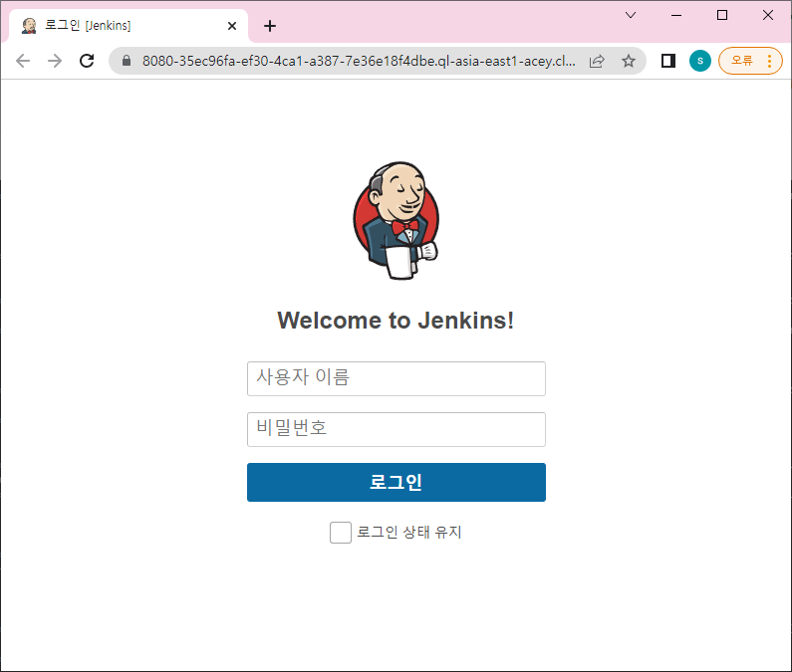Focus the 비밀번호 password field
The width and height of the screenshot is (792, 672).
396,430
